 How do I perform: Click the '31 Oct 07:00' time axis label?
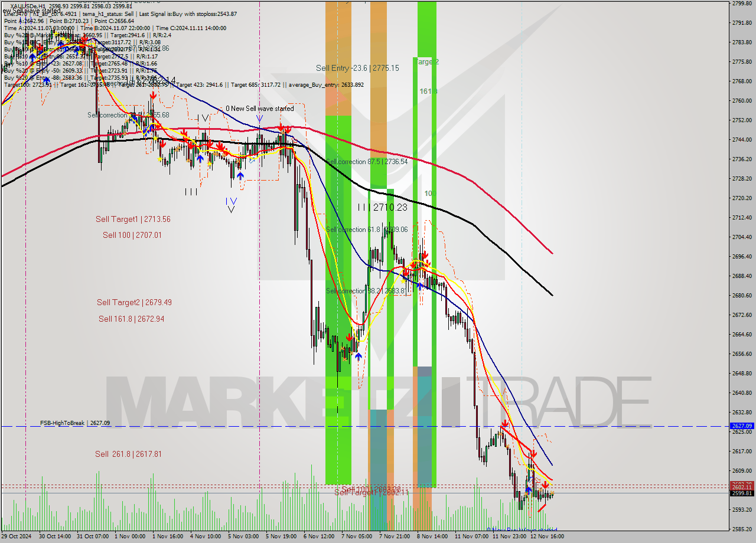93,537
